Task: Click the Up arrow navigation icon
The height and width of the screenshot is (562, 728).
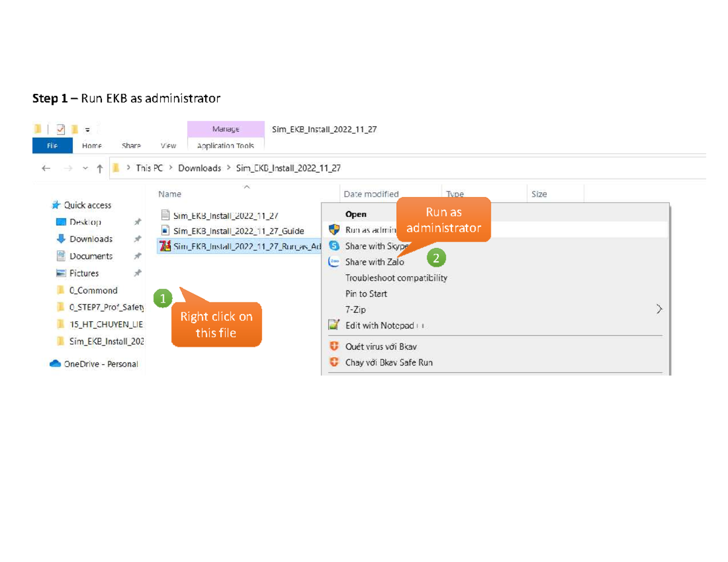Action: (99, 169)
